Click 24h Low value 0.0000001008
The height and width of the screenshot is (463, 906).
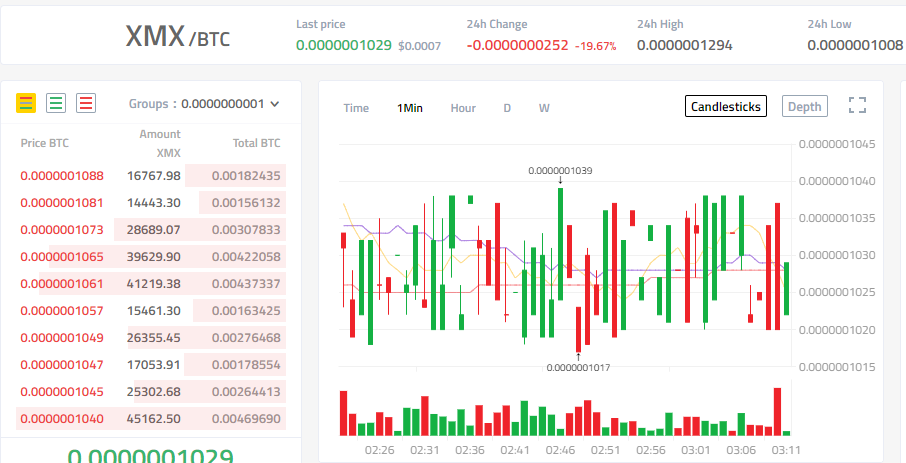pyautogui.click(x=855, y=45)
